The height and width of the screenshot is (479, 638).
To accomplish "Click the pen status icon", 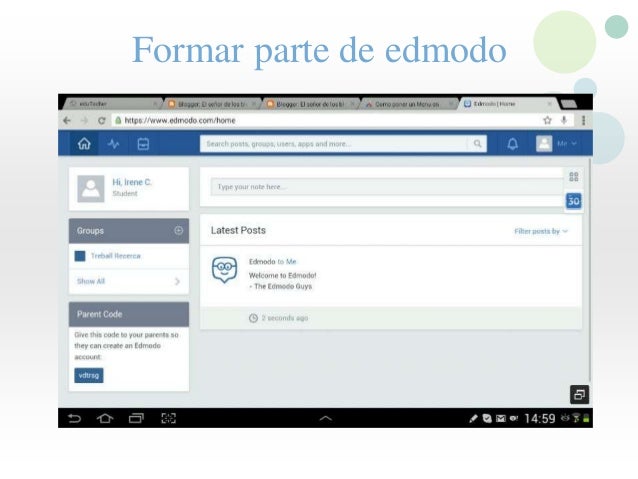I will coord(473,418).
